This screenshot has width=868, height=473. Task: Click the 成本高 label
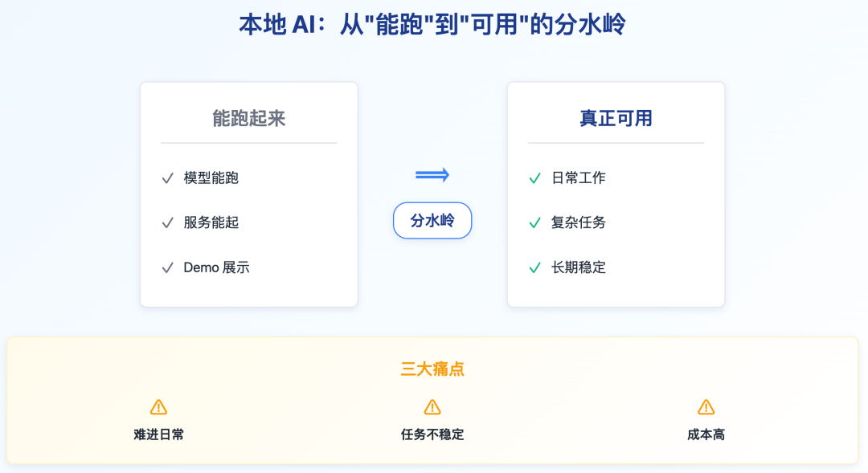706,434
